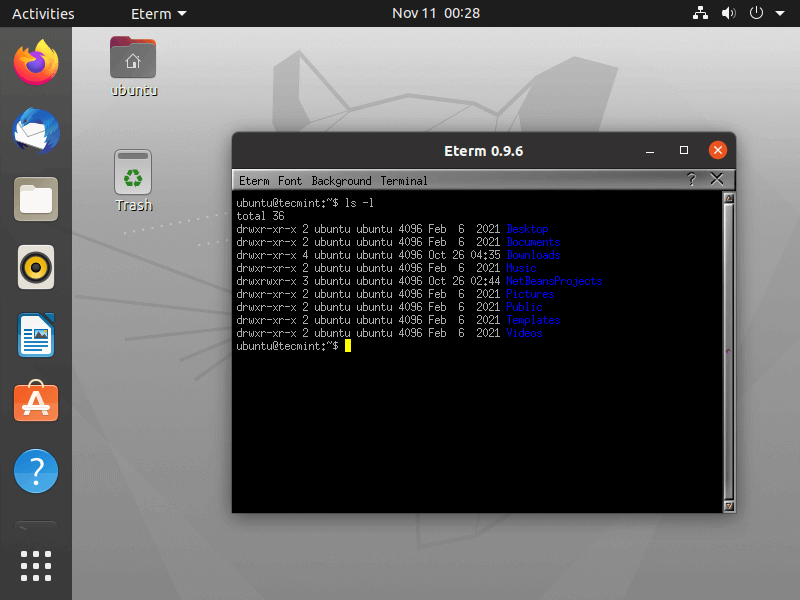Click the power icon in top bar
This screenshot has height=600, width=800.
pyautogui.click(x=756, y=14)
